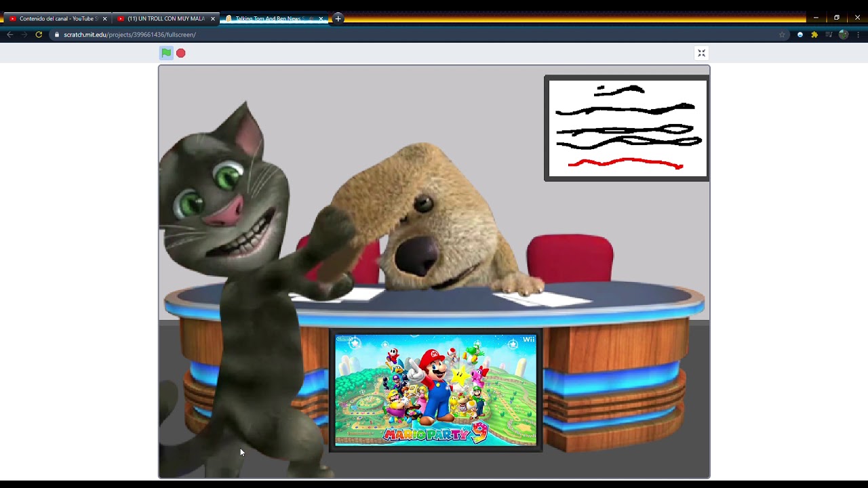Screen dimensions: 868x488
Task: Open the Extensions puzzle piece menu
Action: (814, 35)
